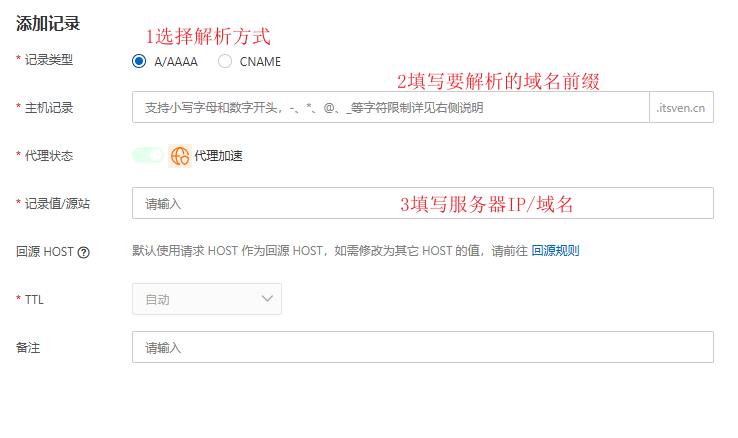Click the 备注 remarks input field
This screenshot has width=738, height=438.
(422, 347)
